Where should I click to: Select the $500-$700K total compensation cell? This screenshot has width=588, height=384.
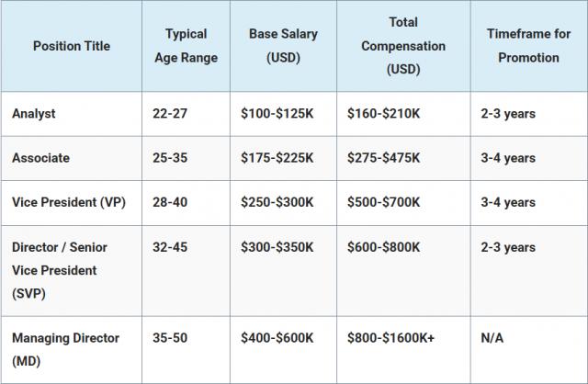384,202
